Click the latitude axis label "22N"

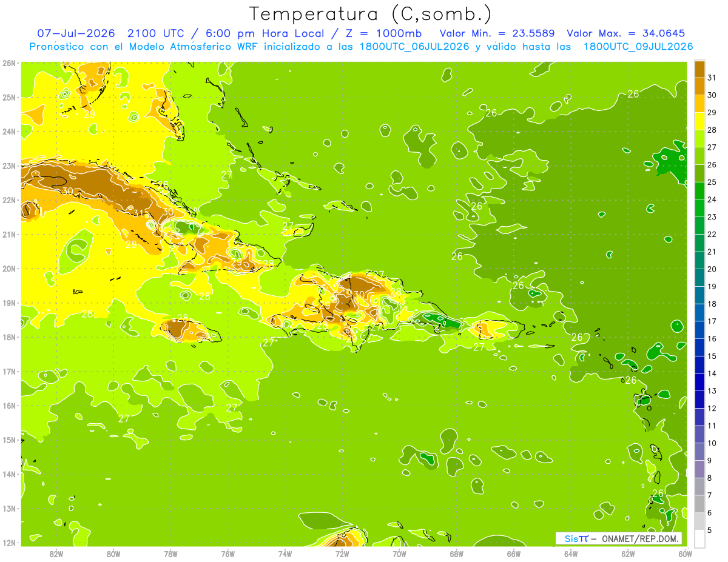click(8, 199)
